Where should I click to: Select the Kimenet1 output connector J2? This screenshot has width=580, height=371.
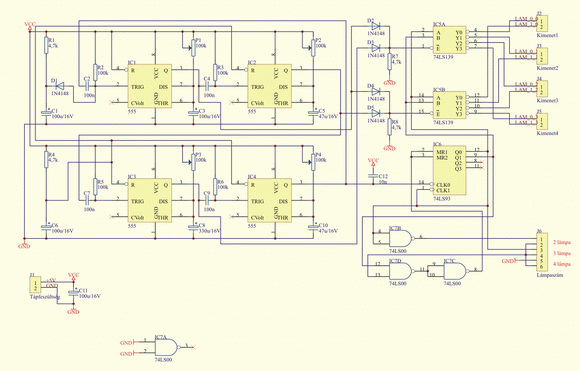[x=543, y=24]
